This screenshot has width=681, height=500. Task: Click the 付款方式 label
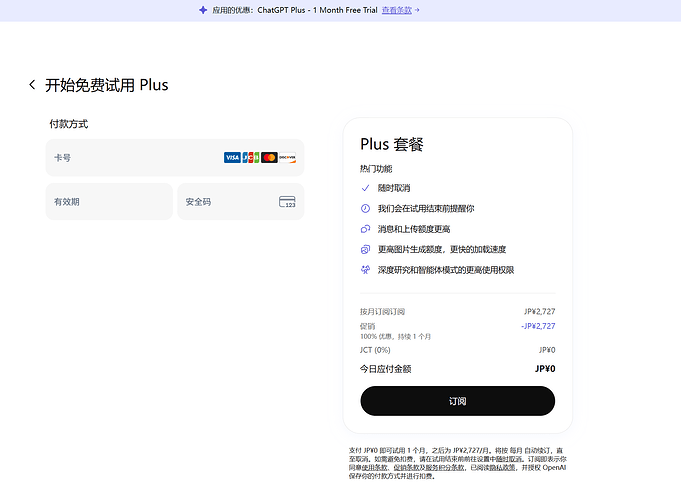(x=69, y=124)
